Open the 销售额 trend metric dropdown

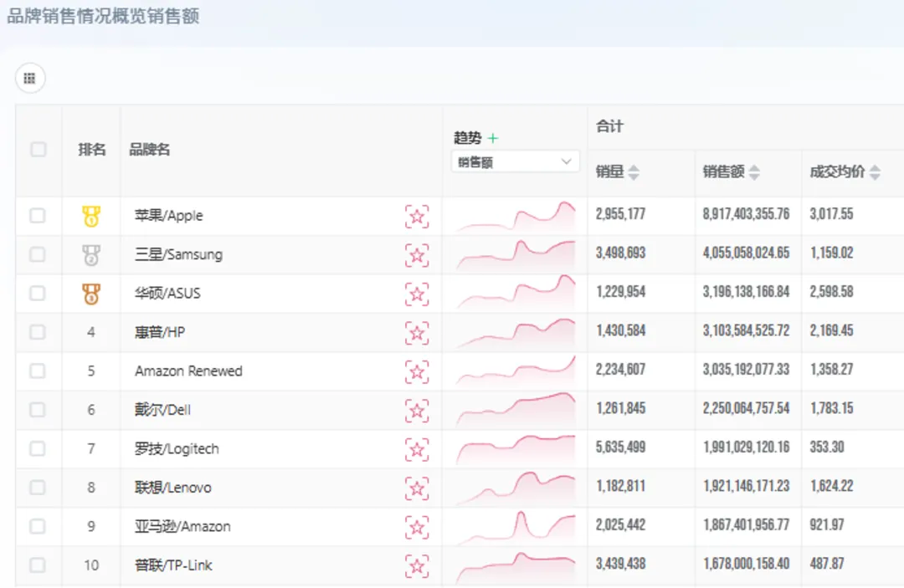pyautogui.click(x=515, y=161)
